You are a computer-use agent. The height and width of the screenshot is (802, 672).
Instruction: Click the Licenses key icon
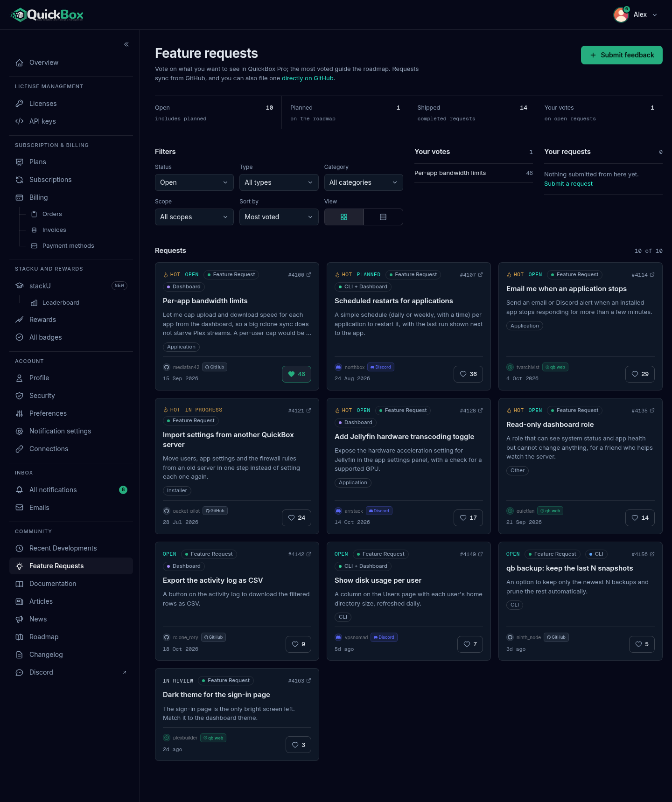tap(20, 104)
